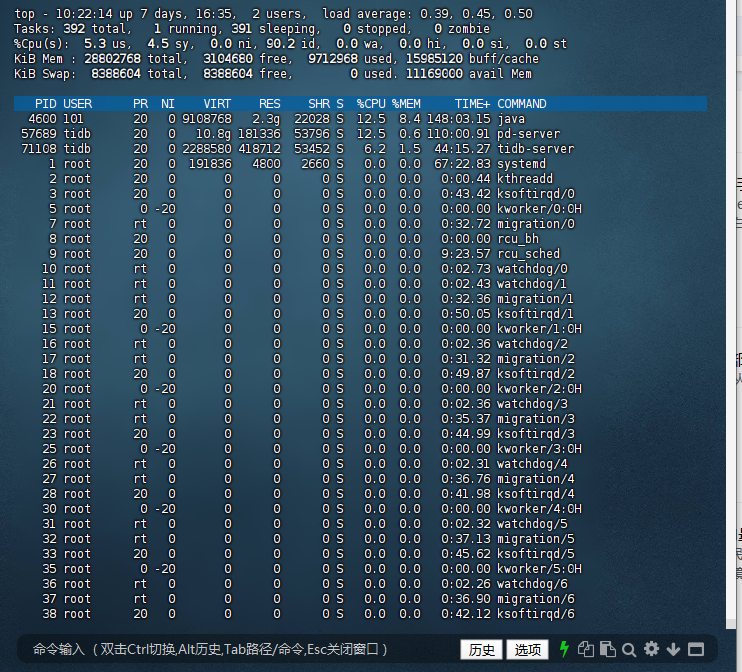
Task: Click the PID column header
Action: 45,104
